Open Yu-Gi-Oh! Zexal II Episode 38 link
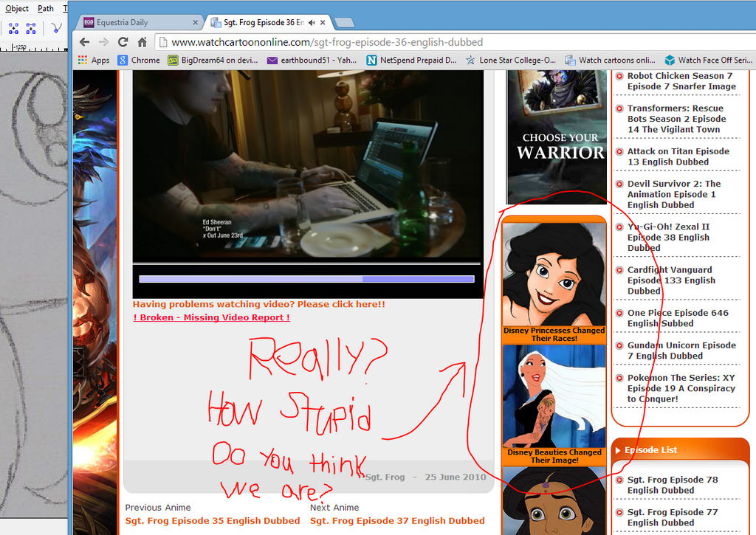Image resolution: width=756 pixels, height=535 pixels. 668,237
